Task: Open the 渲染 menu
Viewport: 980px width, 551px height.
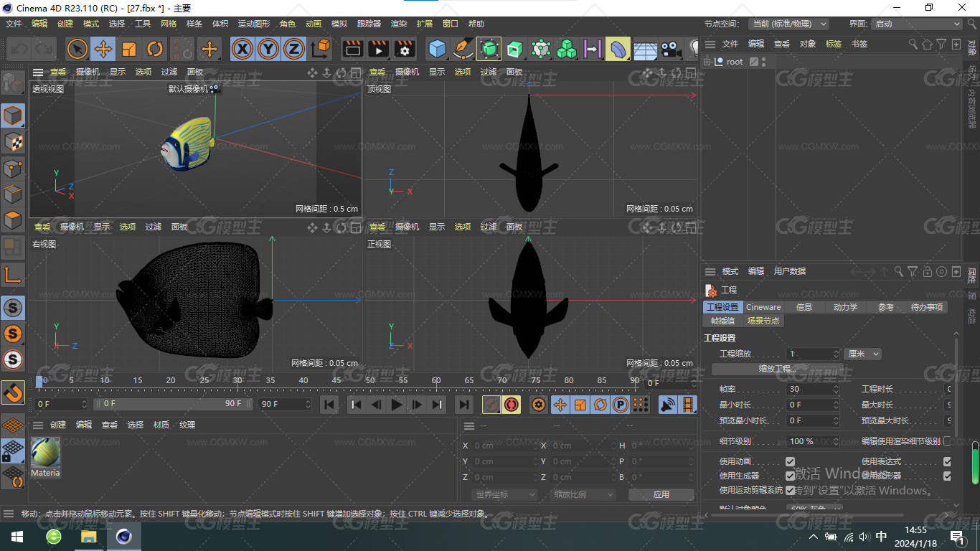Action: pyautogui.click(x=399, y=24)
